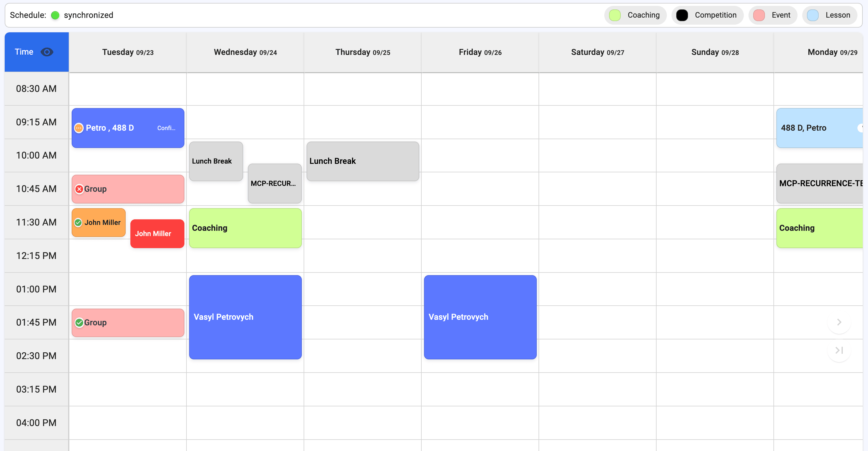Screen dimensions: 868x451
Task: Select the MCP-RECURRENCE event on Wednesday
Action: [x=274, y=184]
